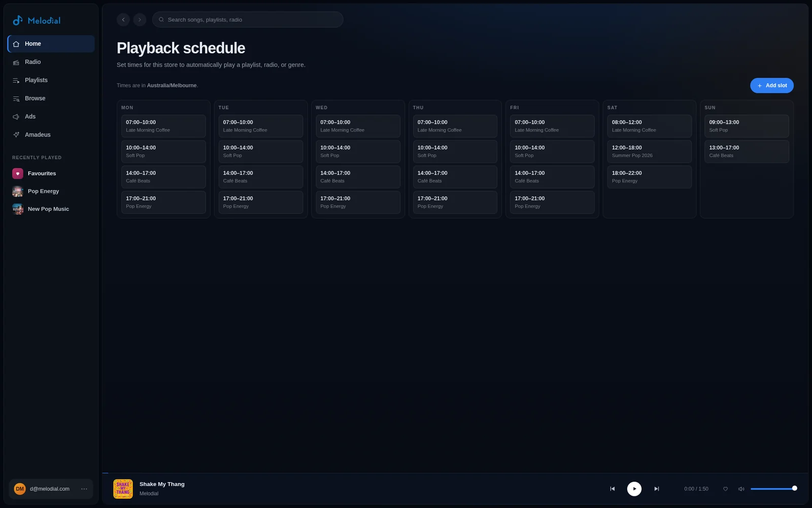This screenshot has width=812, height=508.
Task: Open Playlists from sidebar
Action: [51, 80]
